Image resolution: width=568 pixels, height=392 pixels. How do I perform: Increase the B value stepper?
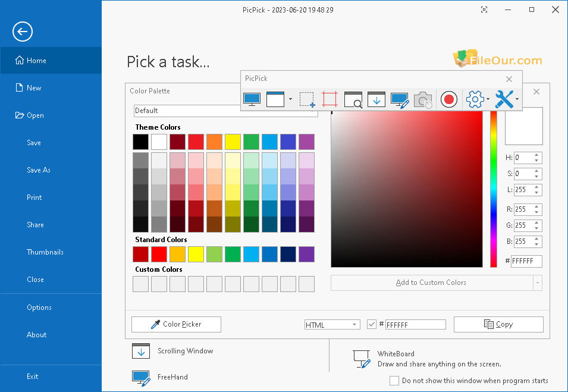tap(536, 239)
